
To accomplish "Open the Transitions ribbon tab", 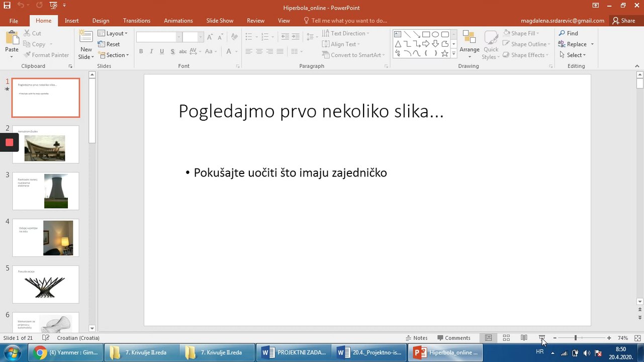I will [x=136, y=21].
